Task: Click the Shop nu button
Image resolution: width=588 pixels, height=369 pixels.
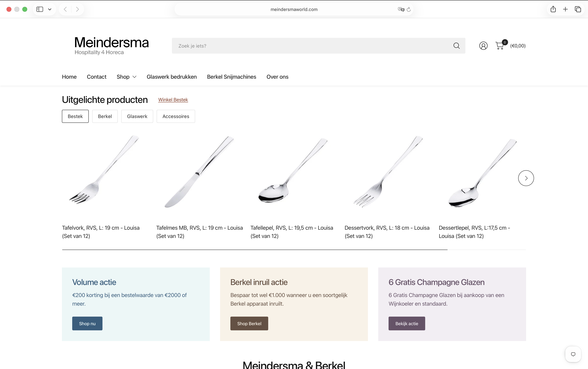Action: click(87, 324)
